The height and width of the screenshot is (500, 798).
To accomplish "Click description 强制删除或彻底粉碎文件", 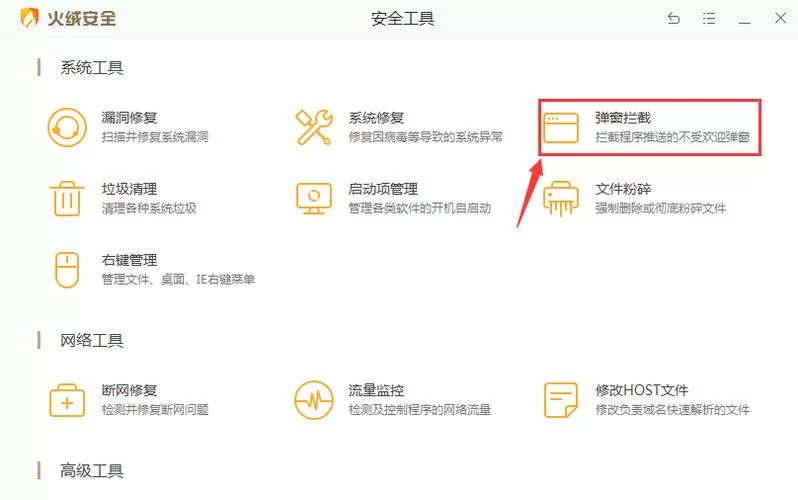I will (661, 208).
